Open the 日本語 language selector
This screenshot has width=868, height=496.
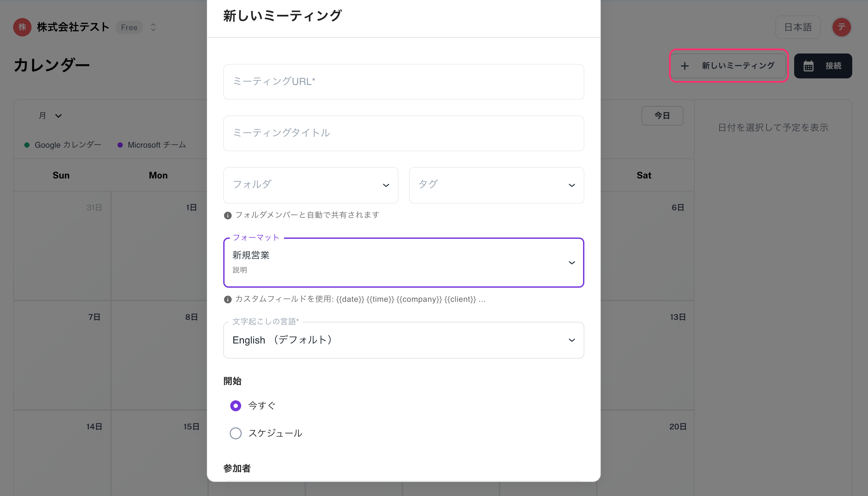(797, 27)
